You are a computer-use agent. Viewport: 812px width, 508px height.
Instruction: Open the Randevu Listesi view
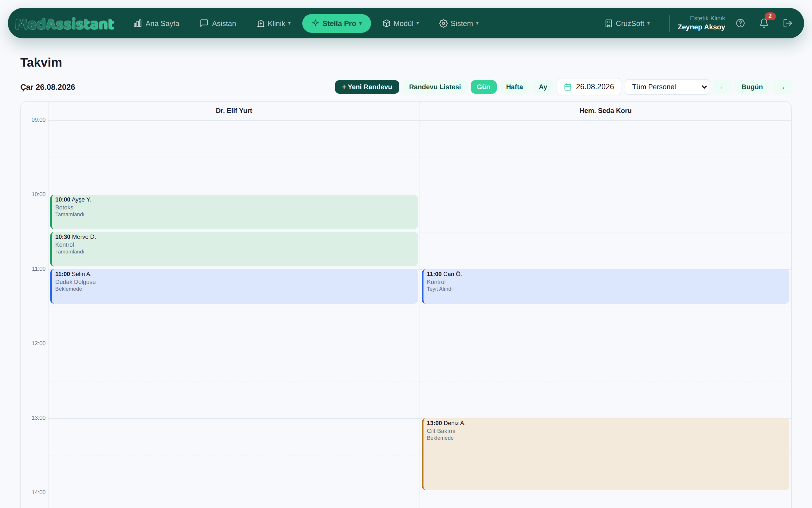coord(434,87)
